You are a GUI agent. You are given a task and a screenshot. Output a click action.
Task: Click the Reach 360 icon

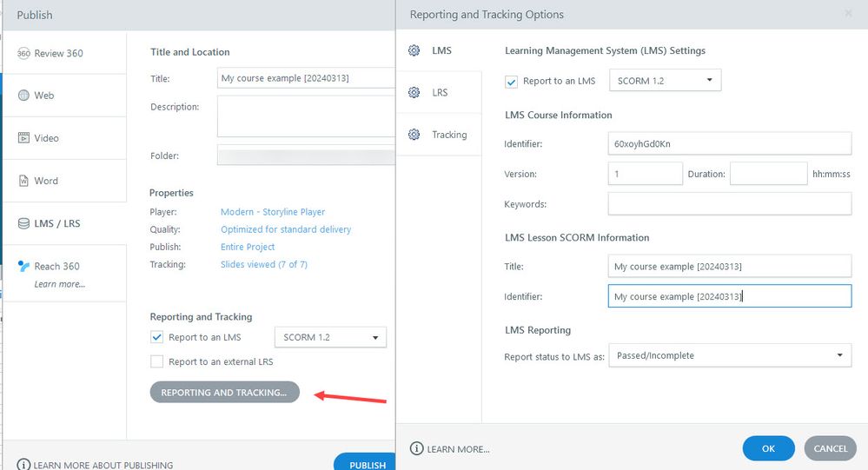pyautogui.click(x=23, y=267)
